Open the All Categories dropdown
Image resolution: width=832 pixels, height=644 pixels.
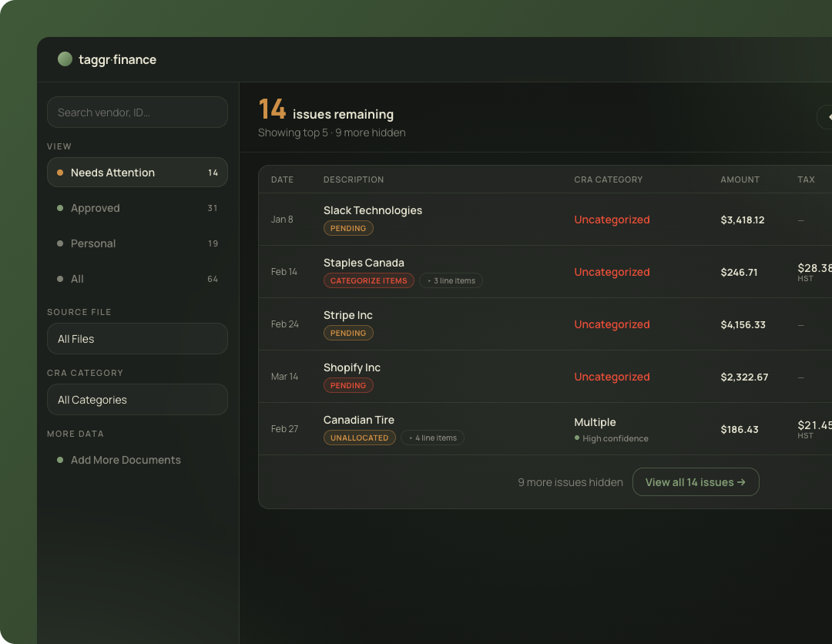(x=137, y=400)
